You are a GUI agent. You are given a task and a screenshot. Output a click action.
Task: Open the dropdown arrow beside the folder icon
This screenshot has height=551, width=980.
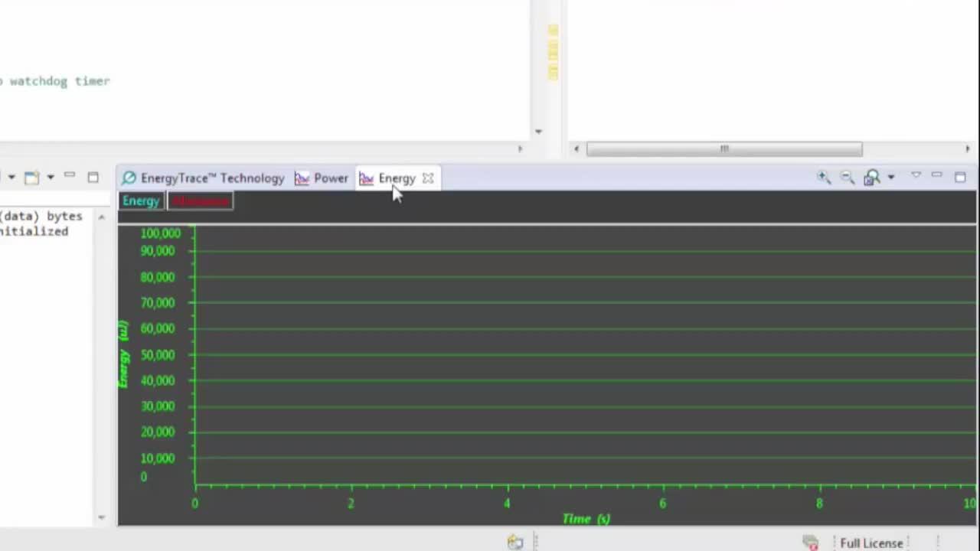point(51,177)
